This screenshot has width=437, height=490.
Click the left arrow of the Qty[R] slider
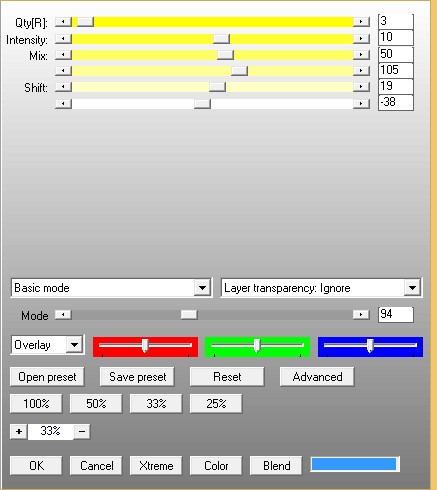coord(63,22)
